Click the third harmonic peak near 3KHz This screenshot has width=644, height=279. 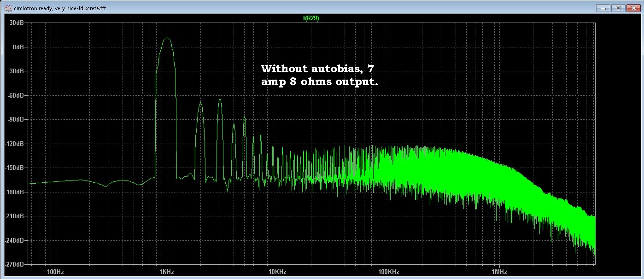(220, 99)
